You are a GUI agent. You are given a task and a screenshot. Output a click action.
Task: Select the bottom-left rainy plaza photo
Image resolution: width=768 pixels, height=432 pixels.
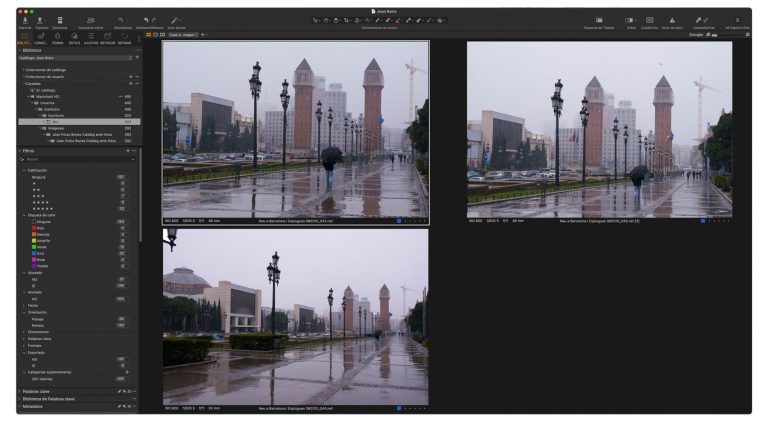click(x=295, y=317)
